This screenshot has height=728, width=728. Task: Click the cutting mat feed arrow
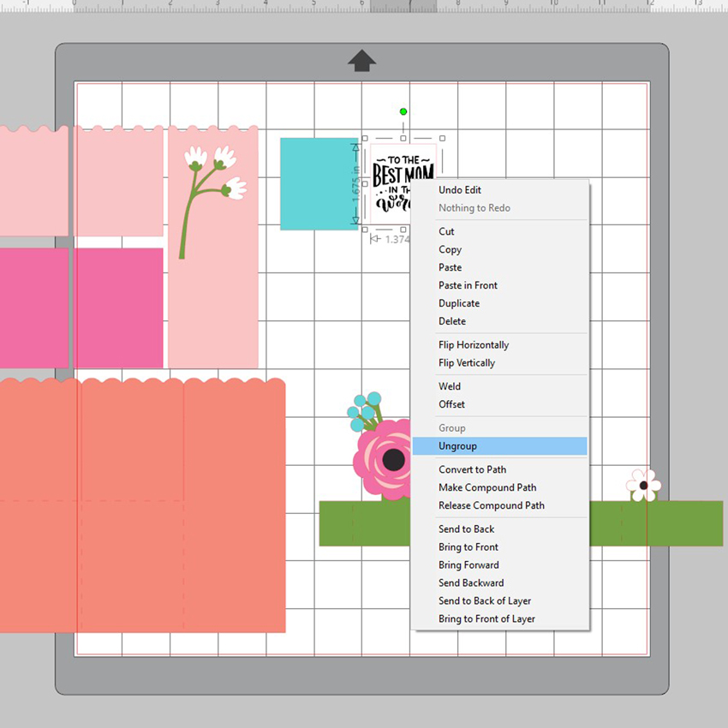pyautogui.click(x=361, y=61)
